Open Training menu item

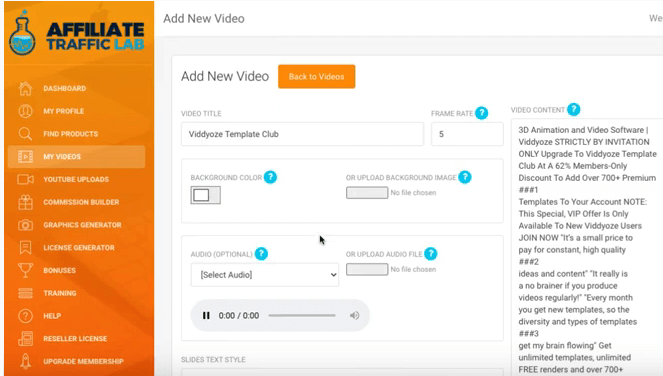60,293
